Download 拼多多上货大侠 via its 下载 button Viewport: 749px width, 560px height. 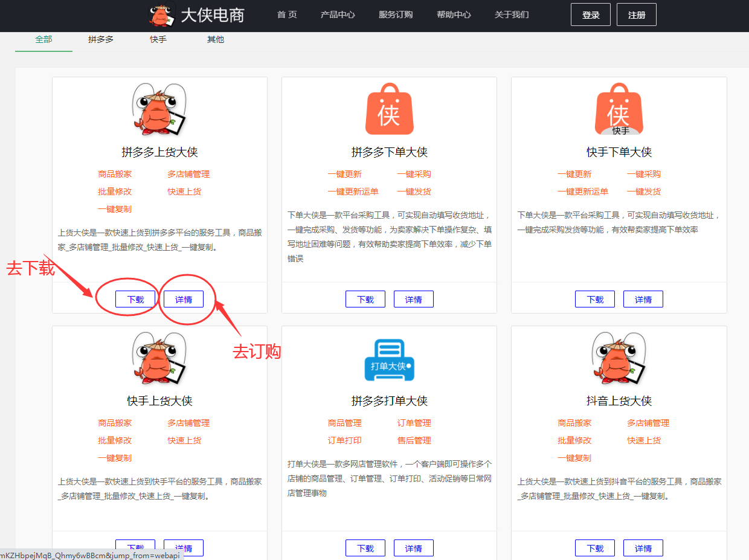pyautogui.click(x=135, y=299)
